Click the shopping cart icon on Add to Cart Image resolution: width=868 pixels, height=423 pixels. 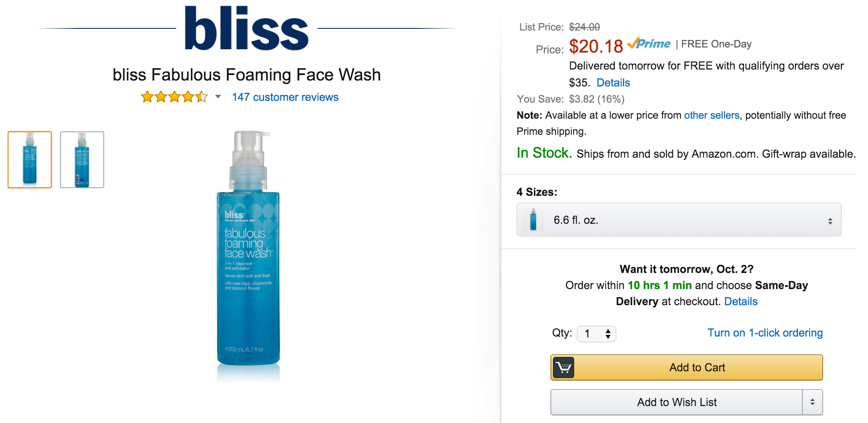click(x=564, y=367)
